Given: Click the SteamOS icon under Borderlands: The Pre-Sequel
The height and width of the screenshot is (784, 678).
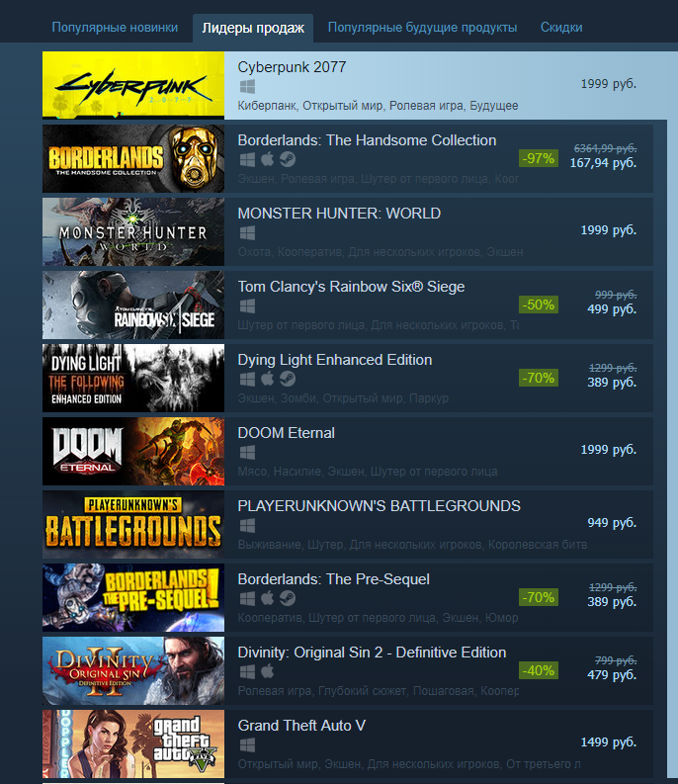Looking at the screenshot, I should (x=288, y=598).
